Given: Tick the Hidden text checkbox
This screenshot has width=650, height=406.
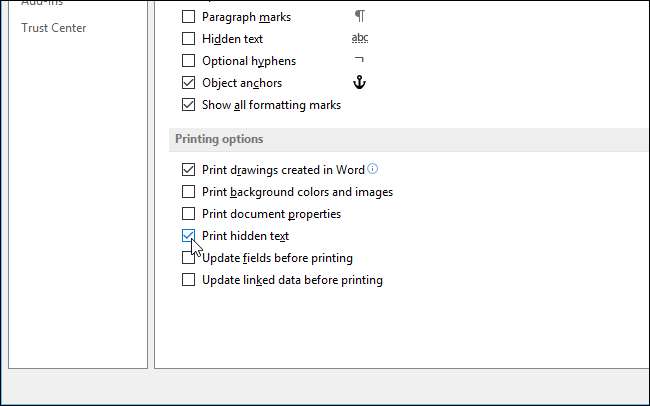Looking at the screenshot, I should click(x=188, y=39).
